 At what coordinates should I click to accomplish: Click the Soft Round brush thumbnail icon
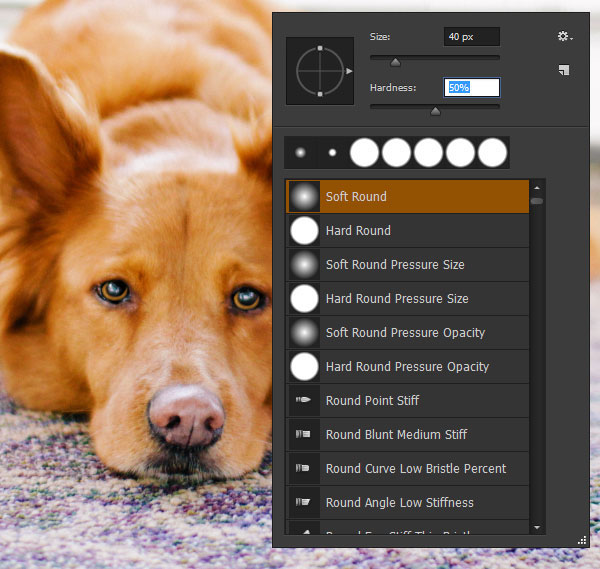[x=304, y=197]
